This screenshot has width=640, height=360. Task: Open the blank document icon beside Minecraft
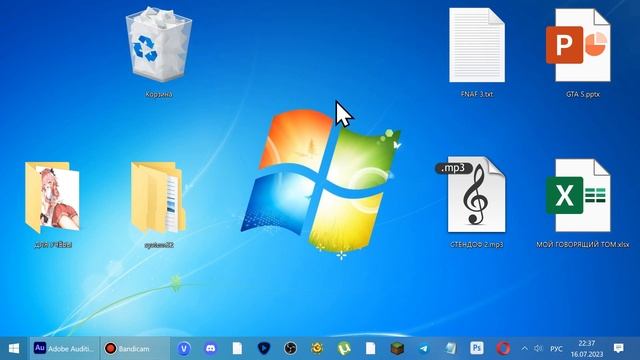point(370,349)
